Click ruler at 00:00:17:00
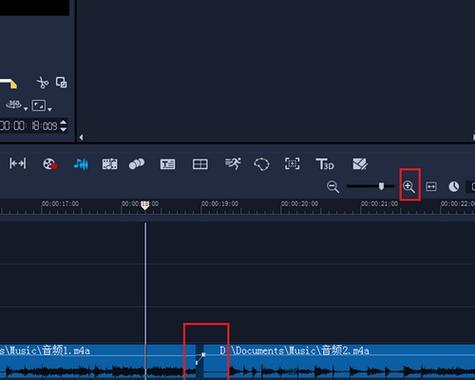This screenshot has width=475, height=380. point(60,203)
